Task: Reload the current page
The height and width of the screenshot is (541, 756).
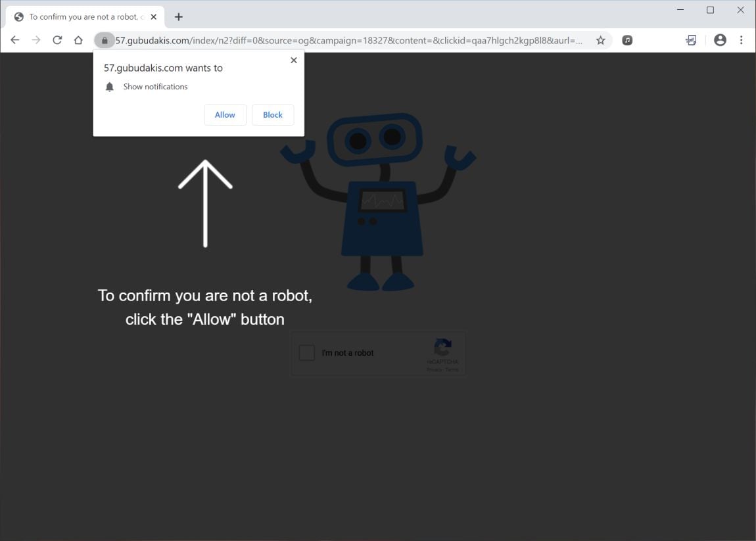Action: tap(57, 40)
